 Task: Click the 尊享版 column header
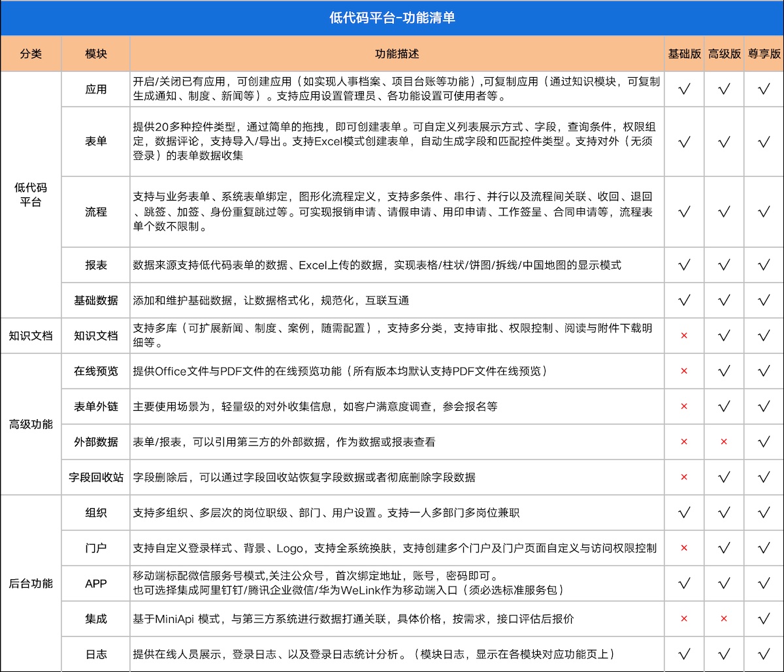tap(764, 54)
